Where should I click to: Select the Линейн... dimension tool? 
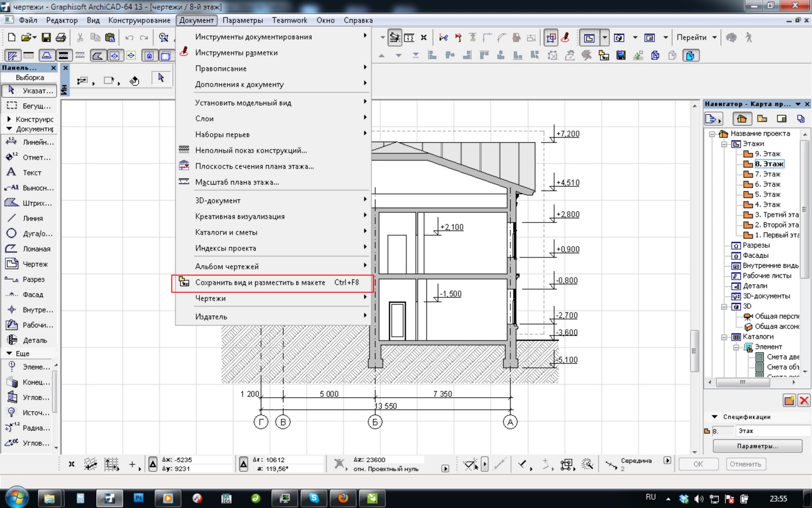30,142
